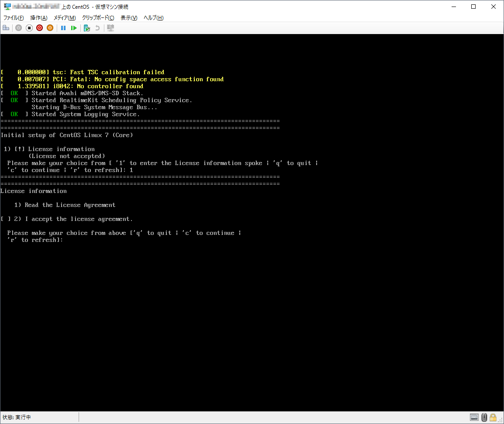Reset the VM with the green play icon
Image resolution: width=504 pixels, height=424 pixels.
[74, 28]
